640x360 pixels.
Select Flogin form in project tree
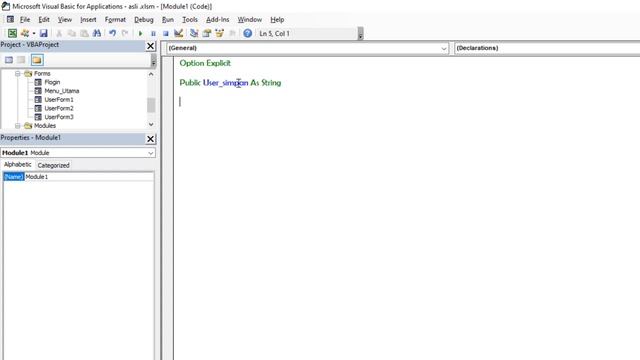point(52,82)
